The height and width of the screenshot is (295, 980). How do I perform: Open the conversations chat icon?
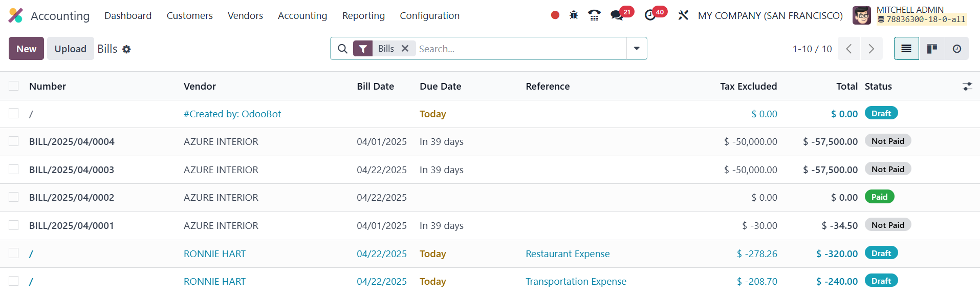click(x=617, y=15)
